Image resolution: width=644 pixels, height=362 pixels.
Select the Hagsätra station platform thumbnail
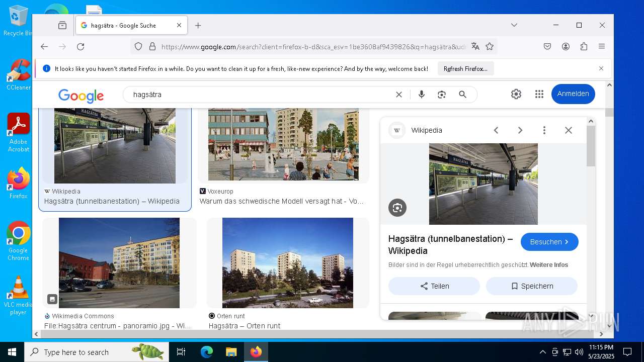point(115,145)
